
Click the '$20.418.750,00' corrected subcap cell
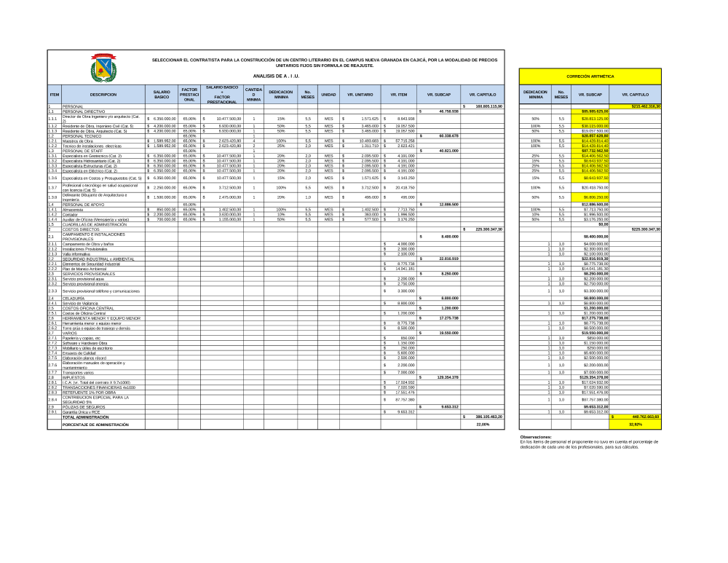pyautogui.click(x=591, y=188)
